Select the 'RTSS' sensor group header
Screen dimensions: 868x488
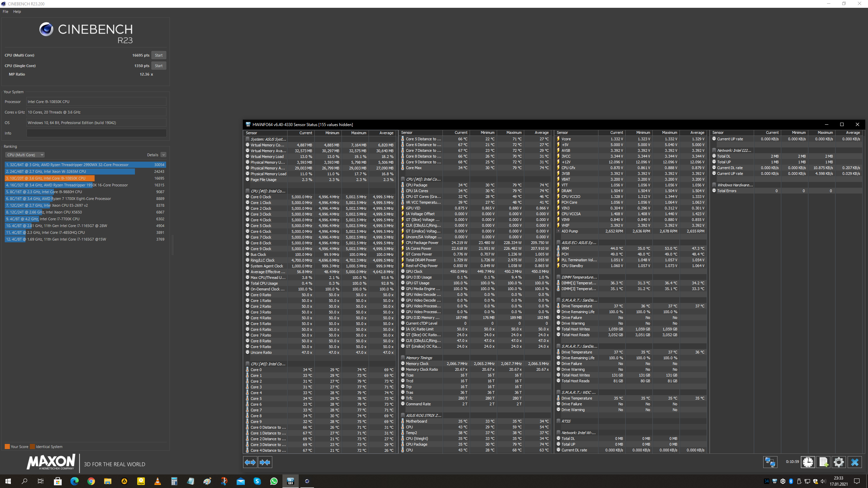[x=631, y=421]
